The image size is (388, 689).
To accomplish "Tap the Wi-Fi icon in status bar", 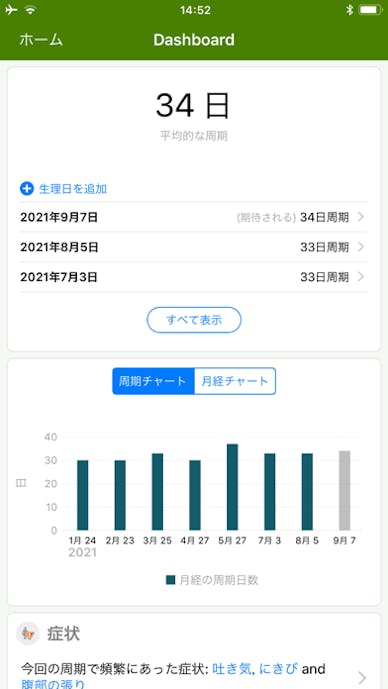I will click(30, 10).
